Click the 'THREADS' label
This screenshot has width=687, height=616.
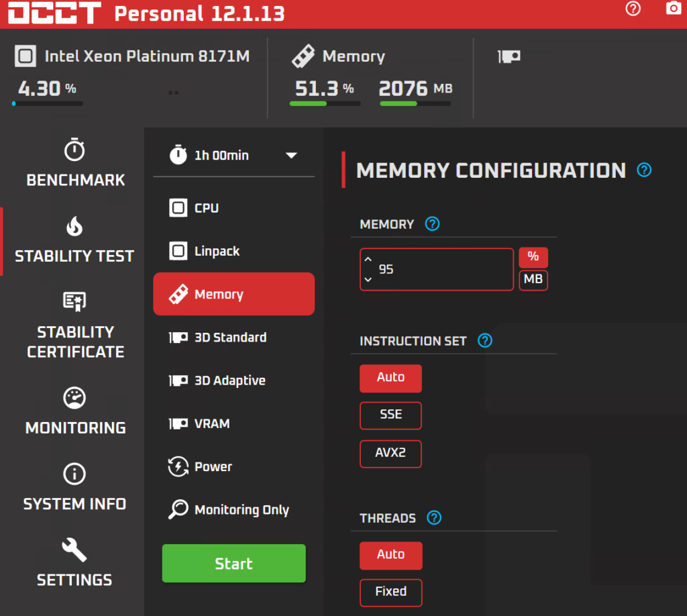pos(387,518)
